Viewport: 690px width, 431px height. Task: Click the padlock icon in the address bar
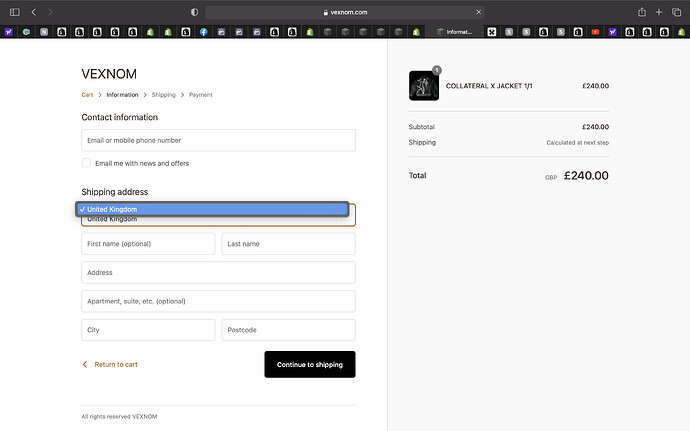point(326,12)
